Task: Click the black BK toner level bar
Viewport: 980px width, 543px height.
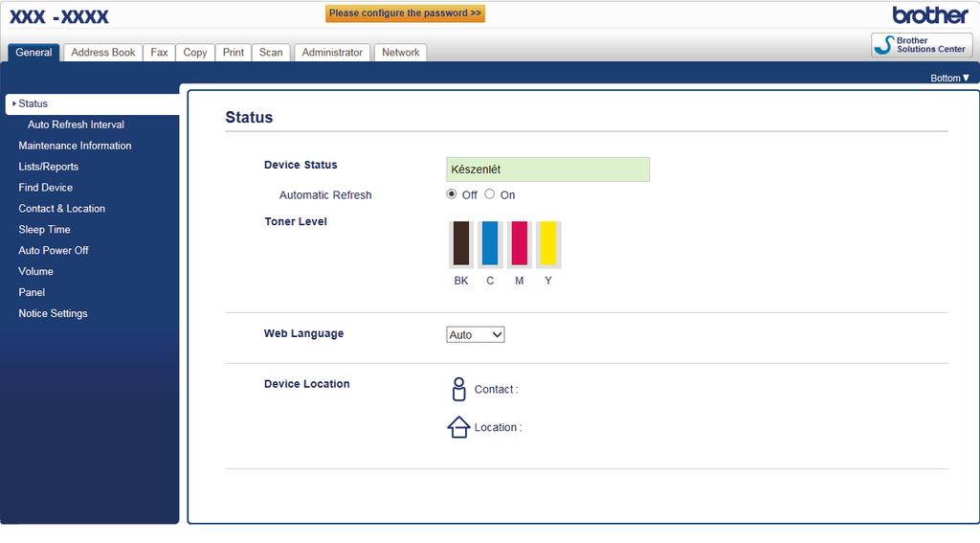Action: (x=461, y=243)
